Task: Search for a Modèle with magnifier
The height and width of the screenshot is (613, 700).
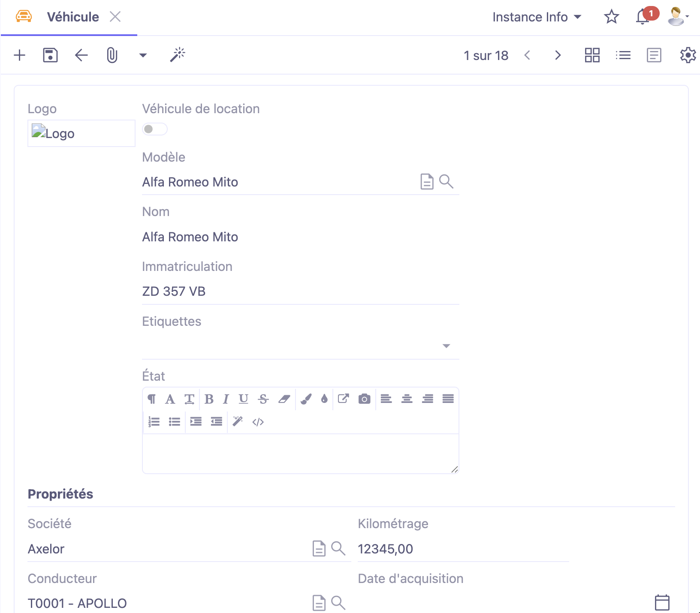Action: pyautogui.click(x=446, y=182)
